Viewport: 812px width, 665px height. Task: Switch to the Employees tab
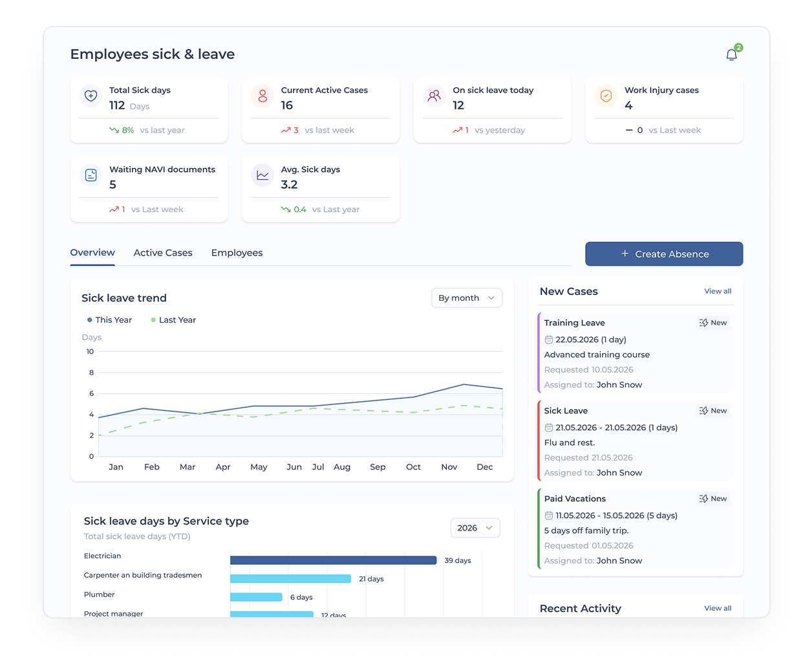[x=237, y=253]
